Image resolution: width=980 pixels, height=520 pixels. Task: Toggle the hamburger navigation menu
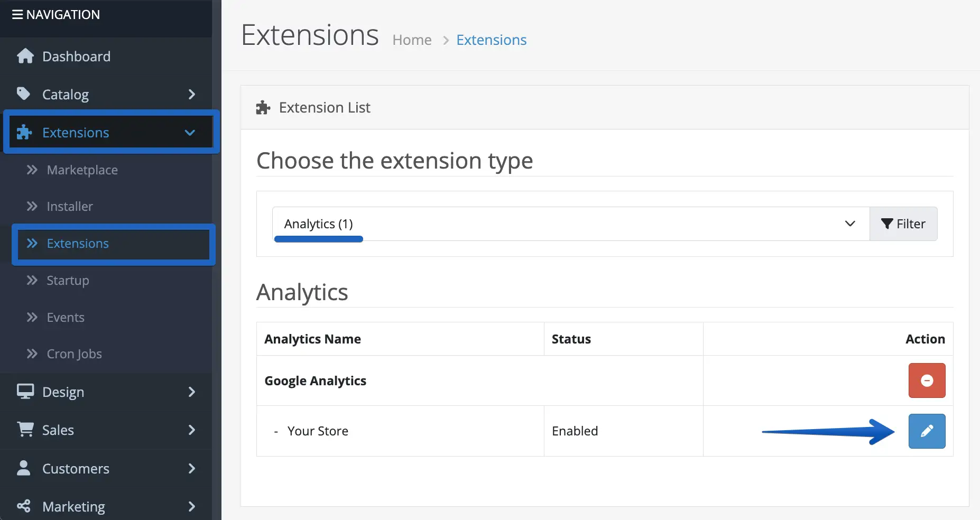(x=17, y=15)
